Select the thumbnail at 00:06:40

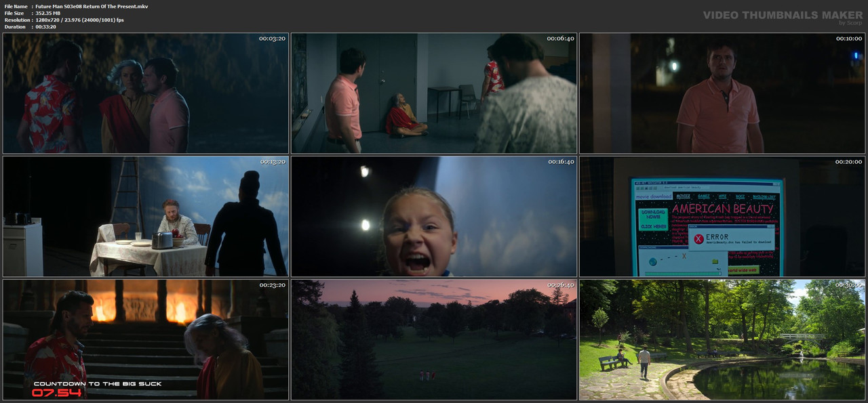(434, 93)
